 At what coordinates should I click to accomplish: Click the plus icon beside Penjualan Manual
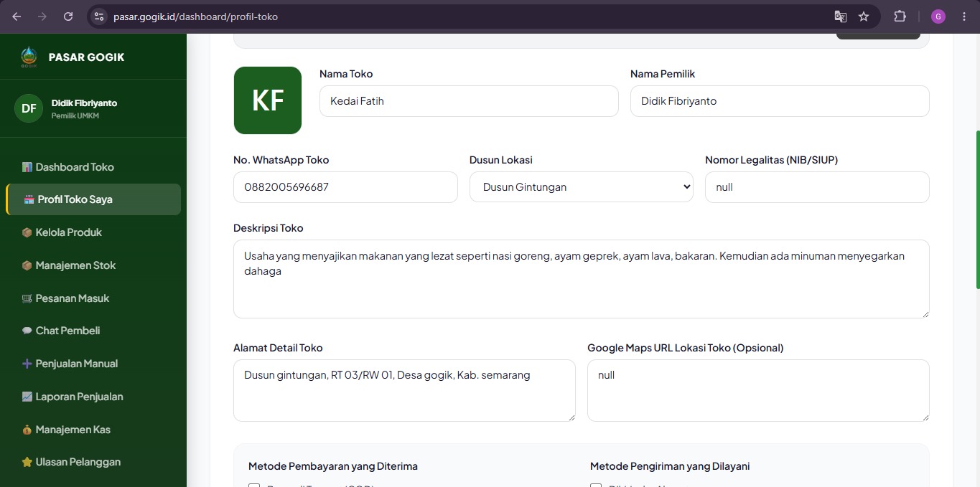click(27, 364)
